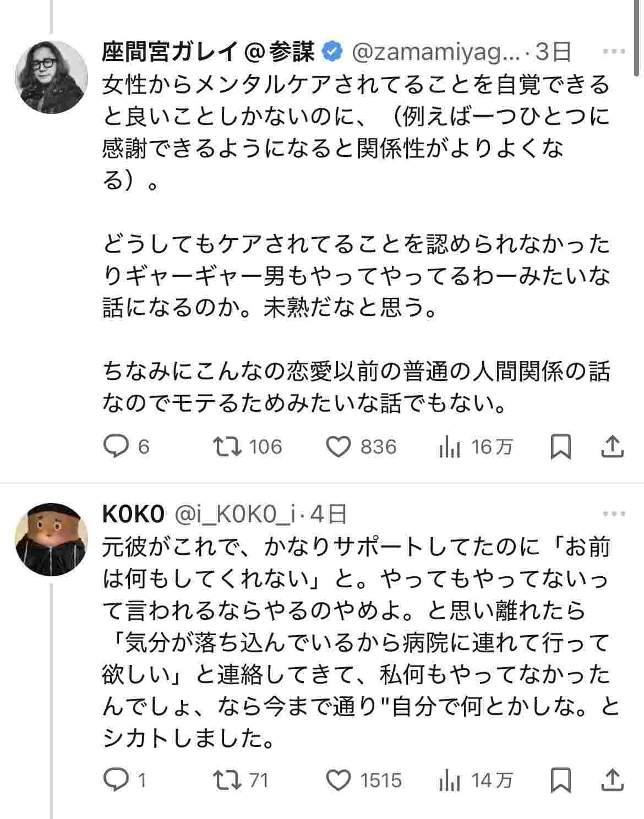644x819 pixels.
Task: Like the post with 836 likes
Action: pyautogui.click(x=339, y=446)
